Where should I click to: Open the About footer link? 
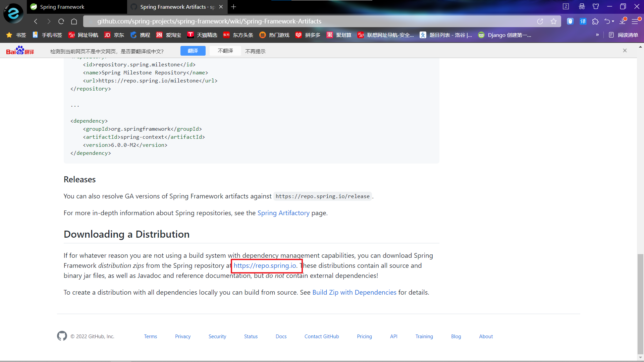pyautogui.click(x=486, y=337)
